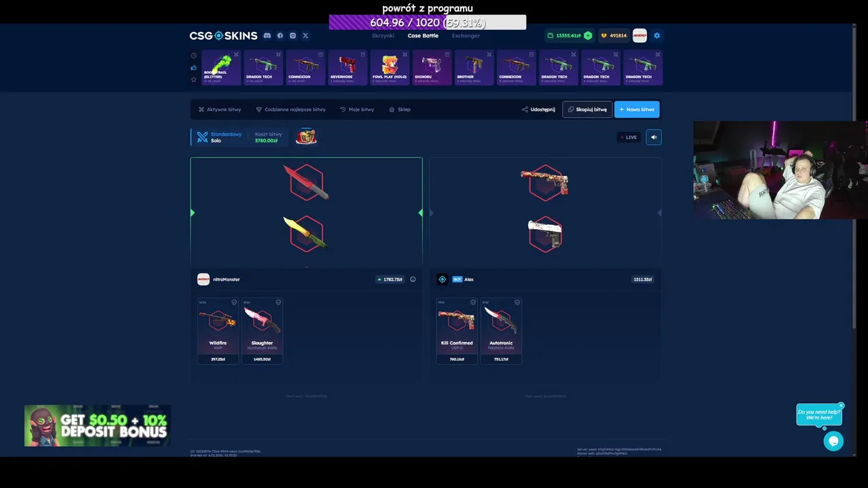Add funds with the green plus icon

588,35
